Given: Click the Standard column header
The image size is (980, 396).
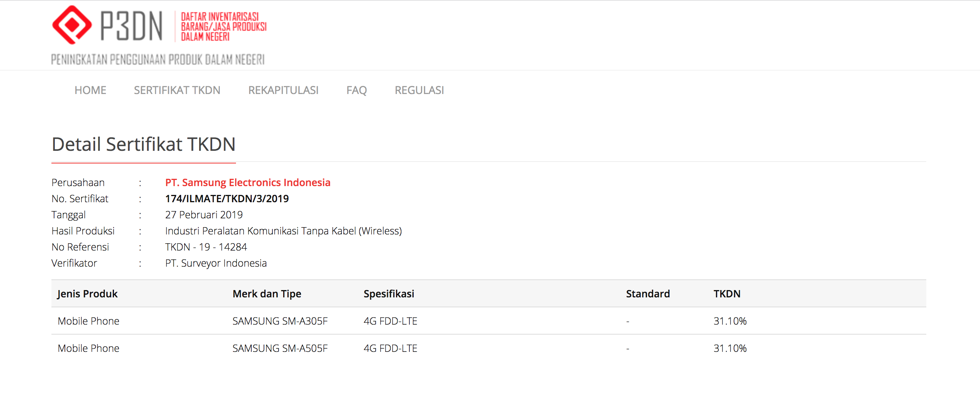Looking at the screenshot, I should (648, 294).
